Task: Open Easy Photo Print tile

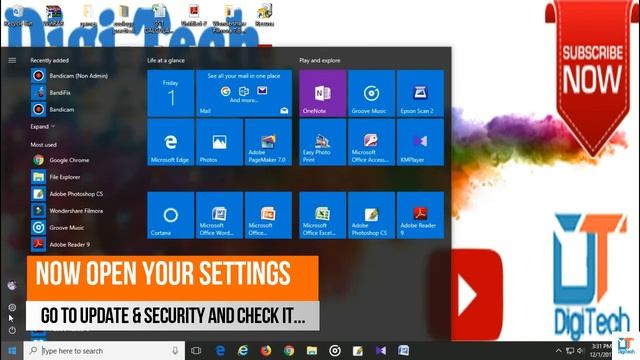Action: [322, 142]
